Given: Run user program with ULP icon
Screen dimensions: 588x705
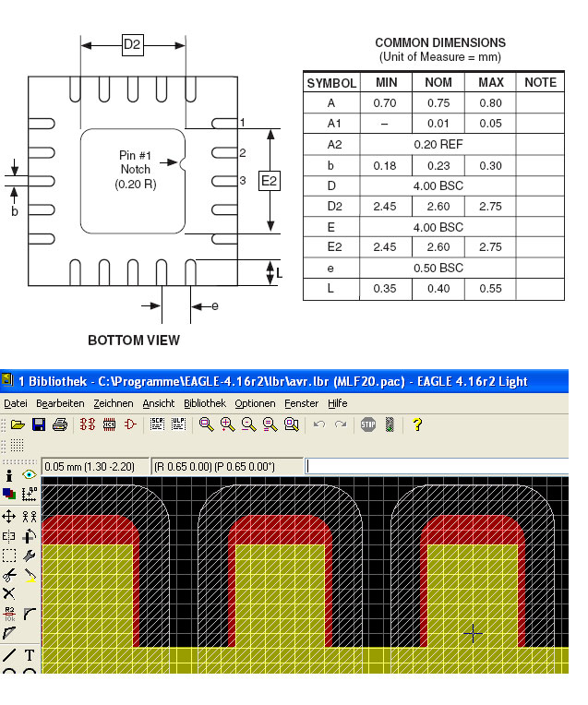Looking at the screenshot, I should coord(178,424).
